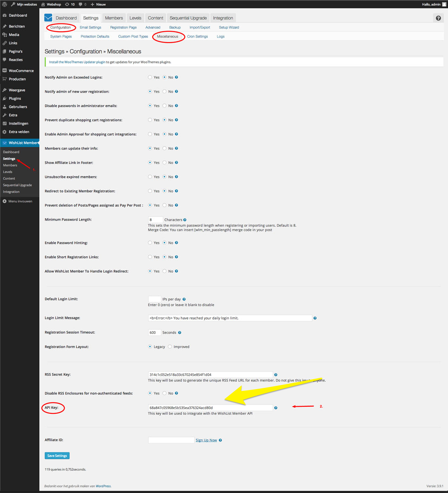Show help for Enable Password Hinting
Screen dimensions: 448x493
click(176, 243)
